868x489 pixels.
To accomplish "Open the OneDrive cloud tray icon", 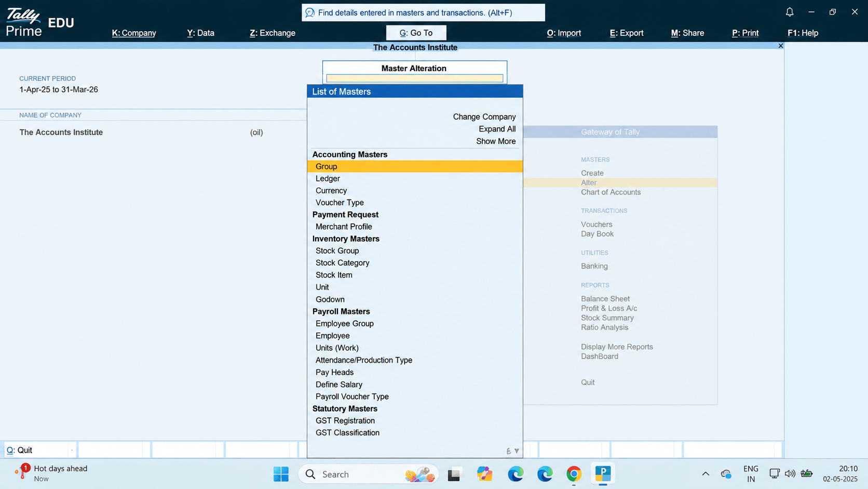I will click(x=726, y=474).
